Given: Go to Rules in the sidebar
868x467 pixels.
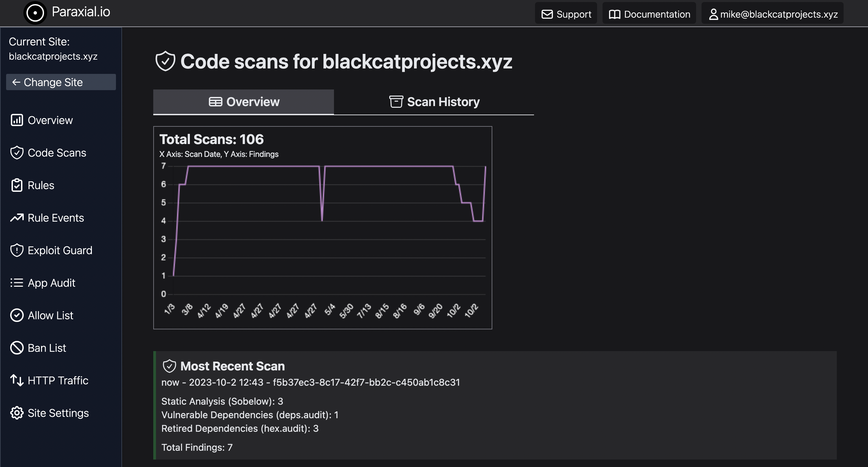Looking at the screenshot, I should click(33, 185).
